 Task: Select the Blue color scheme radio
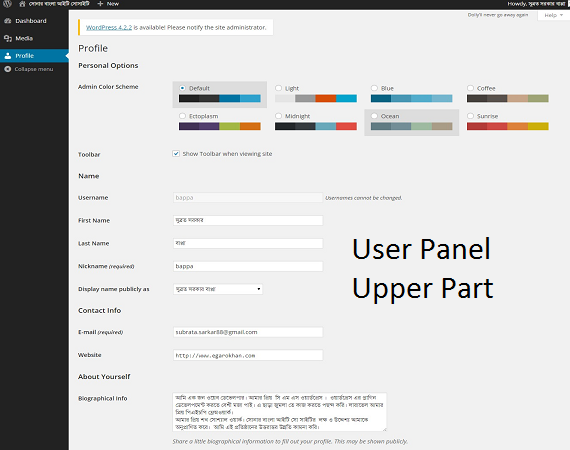click(374, 88)
